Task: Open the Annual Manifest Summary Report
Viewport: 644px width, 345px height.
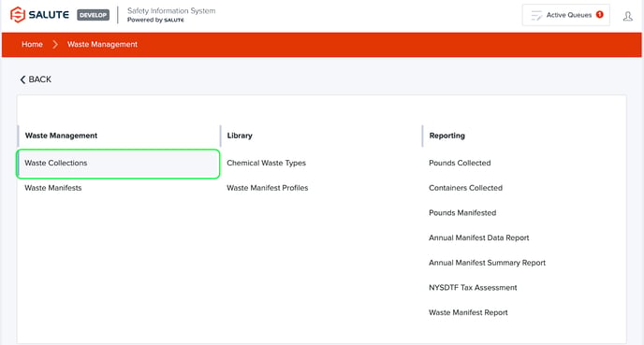Action: point(487,263)
